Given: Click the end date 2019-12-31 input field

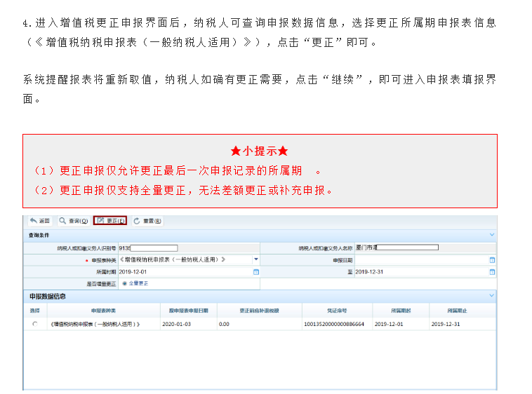Looking at the screenshot, I should pyautogui.click(x=421, y=272).
